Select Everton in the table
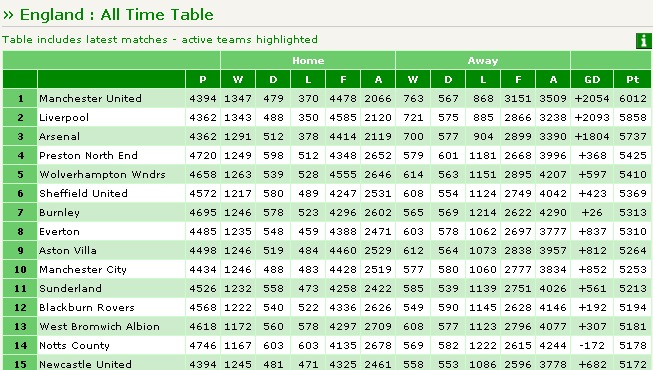Screen dimensions: 653x370 tap(59, 231)
